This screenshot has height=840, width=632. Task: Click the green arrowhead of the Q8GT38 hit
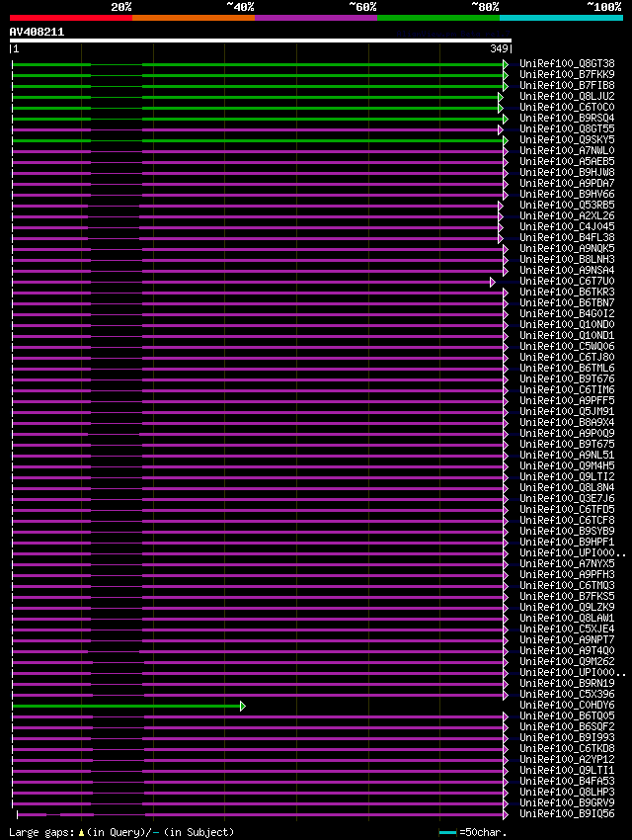(x=506, y=64)
